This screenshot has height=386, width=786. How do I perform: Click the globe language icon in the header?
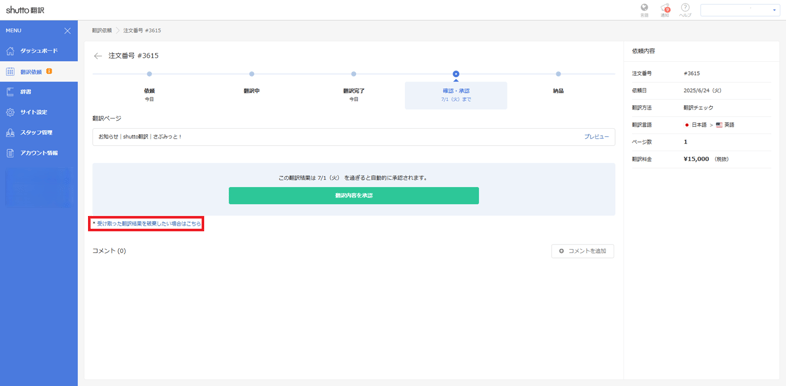click(x=644, y=8)
